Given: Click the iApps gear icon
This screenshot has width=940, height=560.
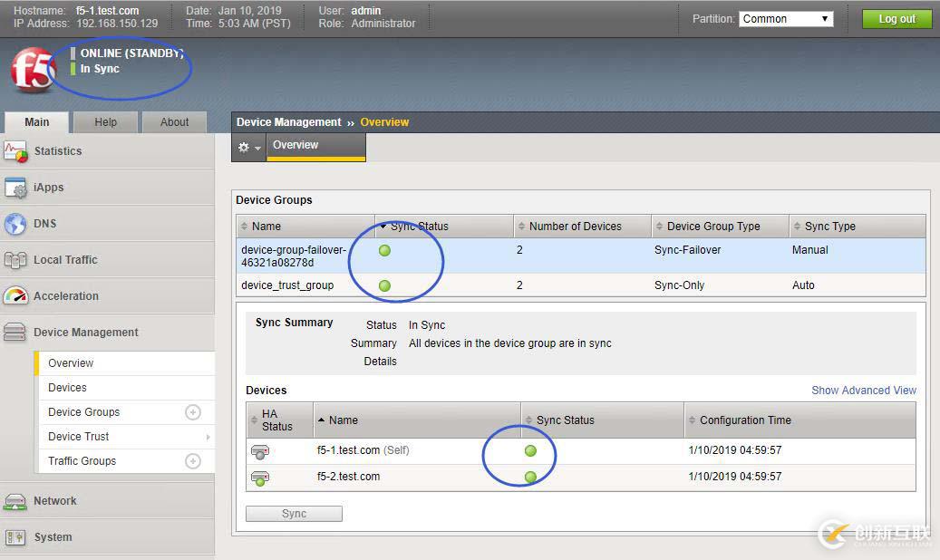Looking at the screenshot, I should (x=15, y=188).
